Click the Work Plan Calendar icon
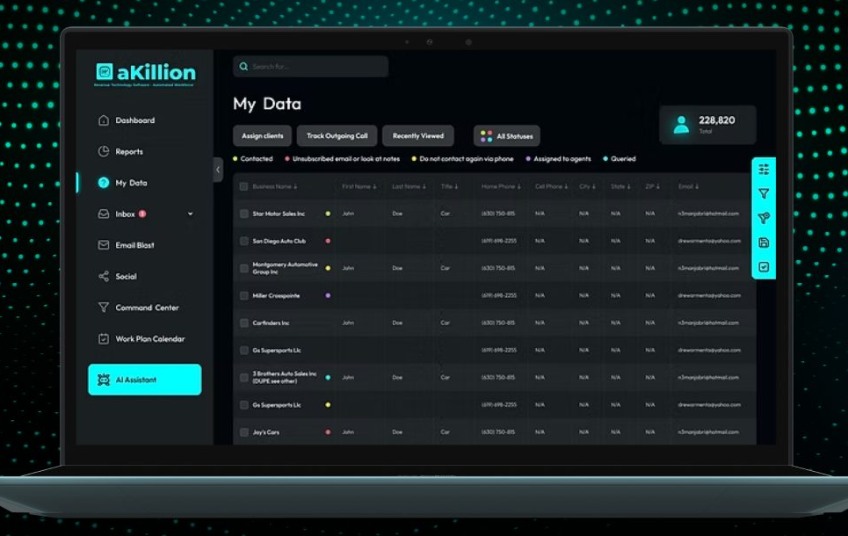The image size is (848, 536). tap(104, 339)
